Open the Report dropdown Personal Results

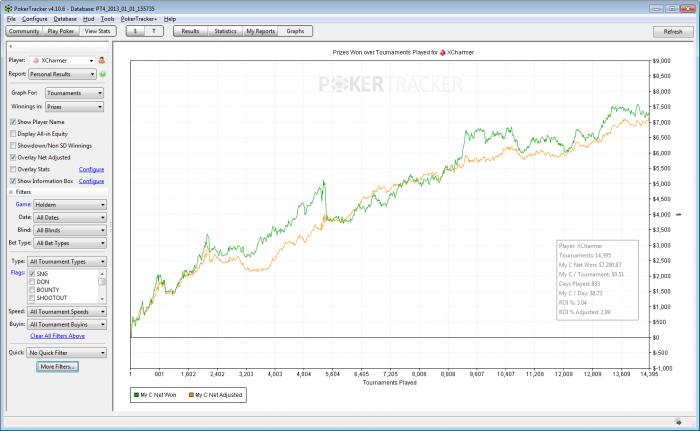62,74
